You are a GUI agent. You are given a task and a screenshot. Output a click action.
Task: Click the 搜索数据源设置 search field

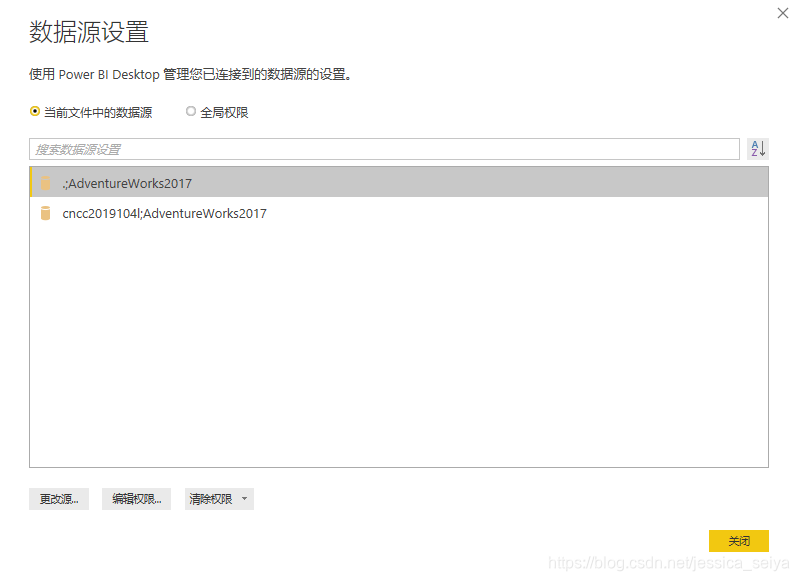pyautogui.click(x=384, y=149)
